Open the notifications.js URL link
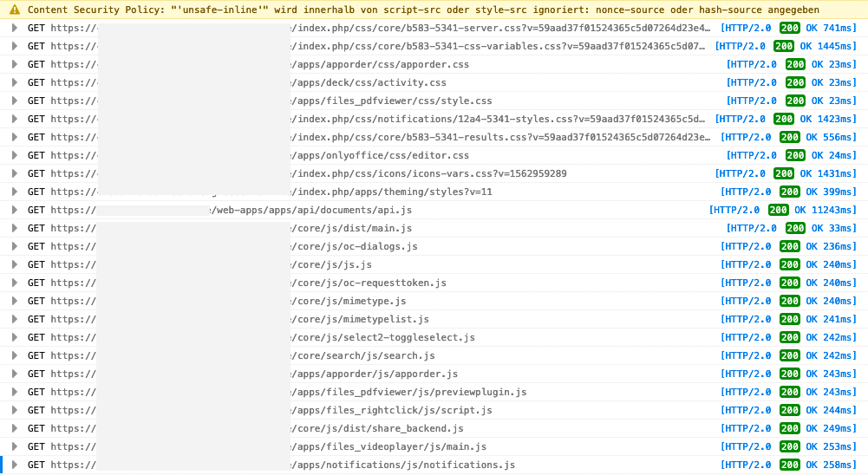The image size is (868, 475). click(283, 465)
